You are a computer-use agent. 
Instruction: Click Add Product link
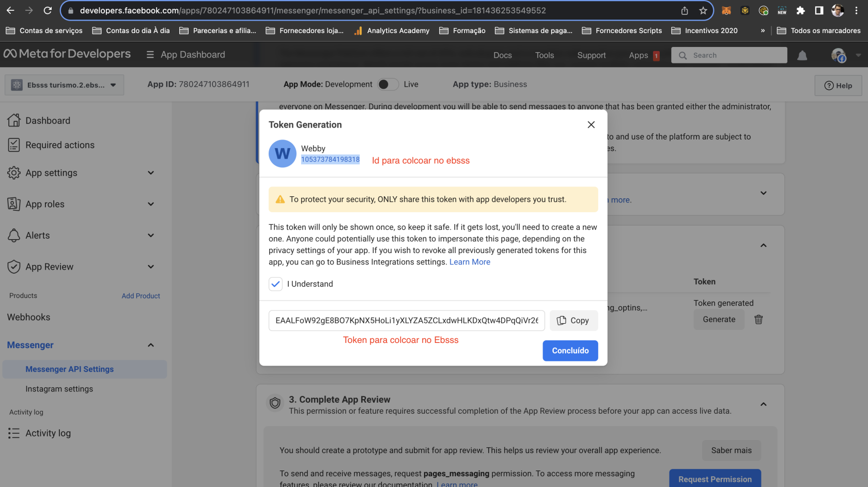[141, 296]
